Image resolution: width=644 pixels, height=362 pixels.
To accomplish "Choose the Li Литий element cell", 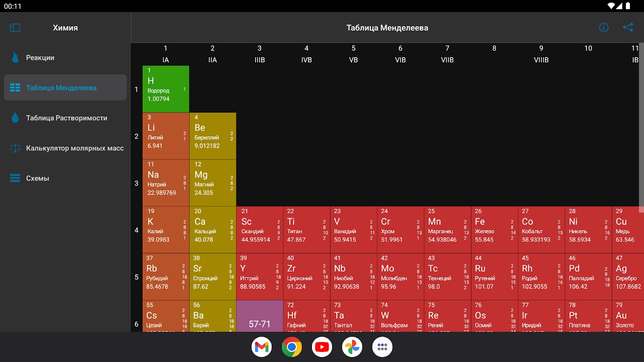I will coord(166,136).
